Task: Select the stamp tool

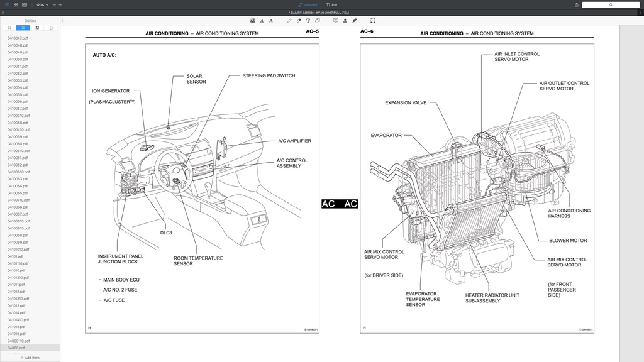Action: tap(345, 20)
